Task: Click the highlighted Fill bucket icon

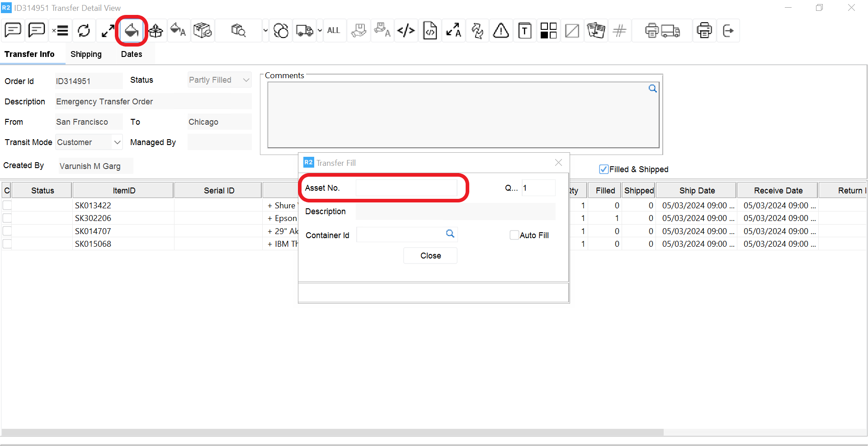Action: click(132, 31)
